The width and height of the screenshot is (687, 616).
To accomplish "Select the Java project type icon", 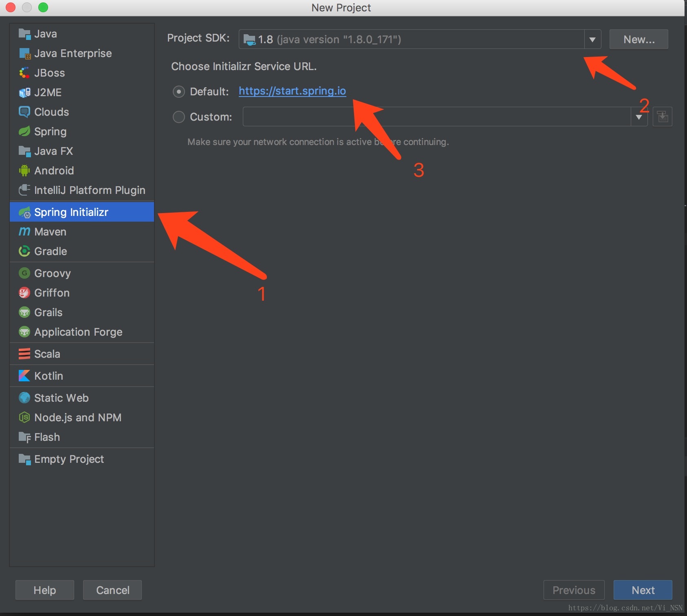I will (24, 34).
